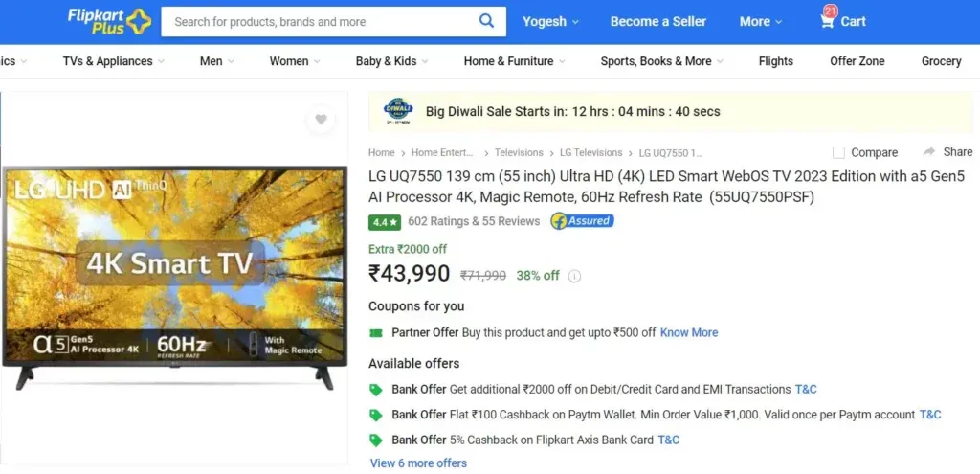This screenshot has width=980, height=474.
Task: Click the price info icon beside 38% off
Action: [x=574, y=276]
